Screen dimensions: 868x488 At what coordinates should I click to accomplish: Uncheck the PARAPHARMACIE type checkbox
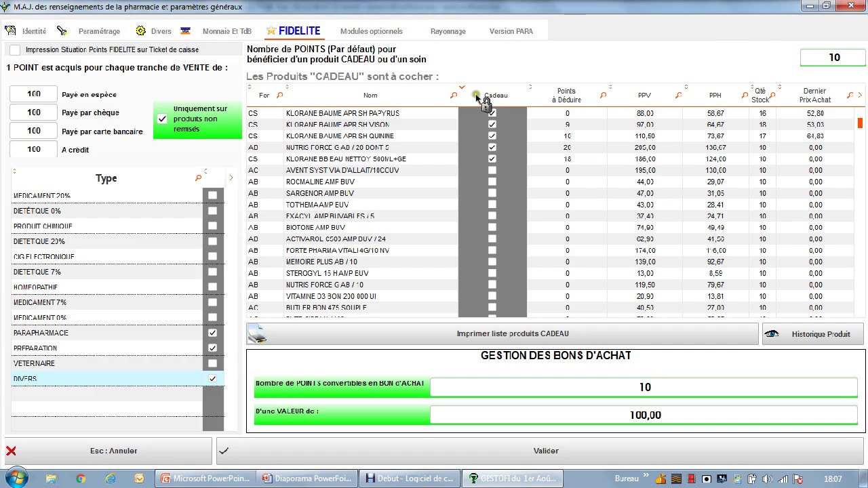click(x=213, y=333)
